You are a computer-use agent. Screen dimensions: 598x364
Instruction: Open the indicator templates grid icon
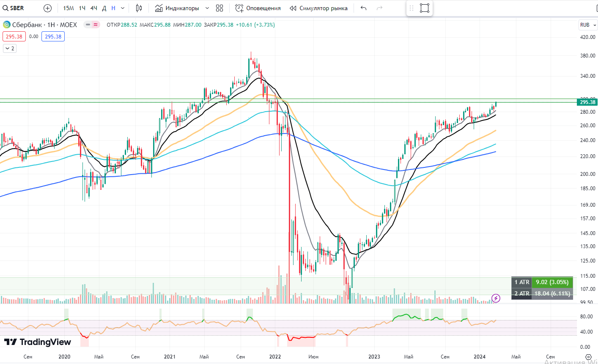[x=219, y=8]
